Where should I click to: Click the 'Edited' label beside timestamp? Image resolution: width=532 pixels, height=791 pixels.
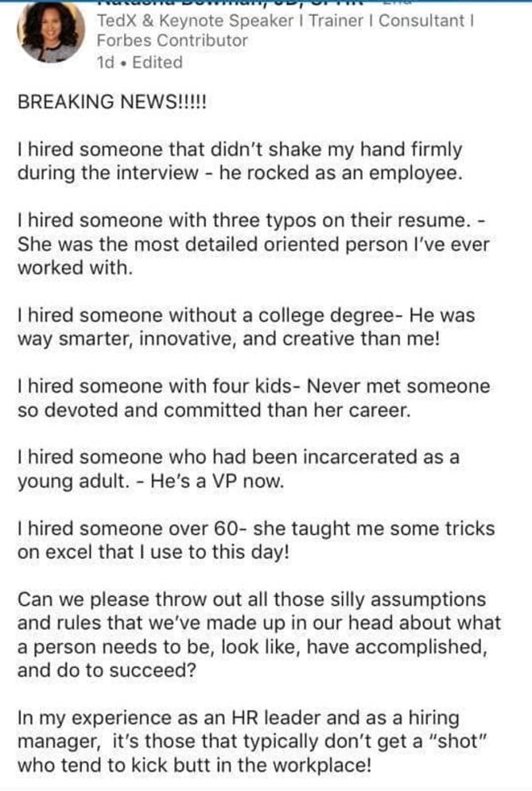click(x=157, y=63)
